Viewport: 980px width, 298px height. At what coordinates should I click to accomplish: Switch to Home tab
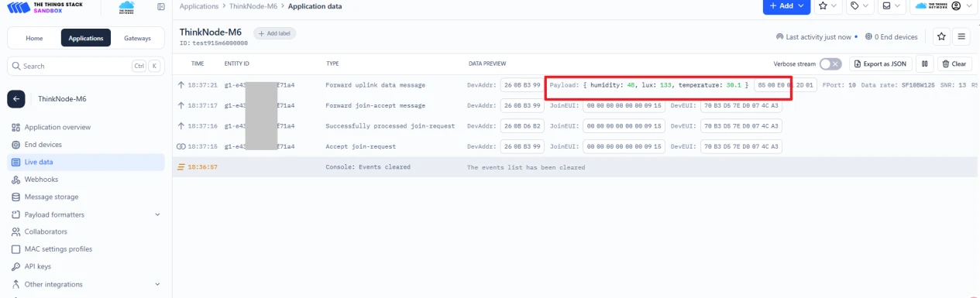coord(34,38)
